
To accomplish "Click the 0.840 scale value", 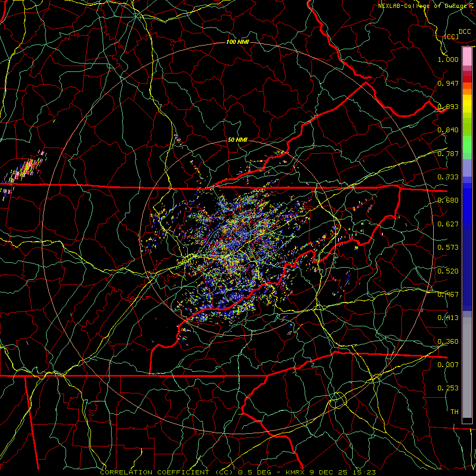I will [448, 130].
